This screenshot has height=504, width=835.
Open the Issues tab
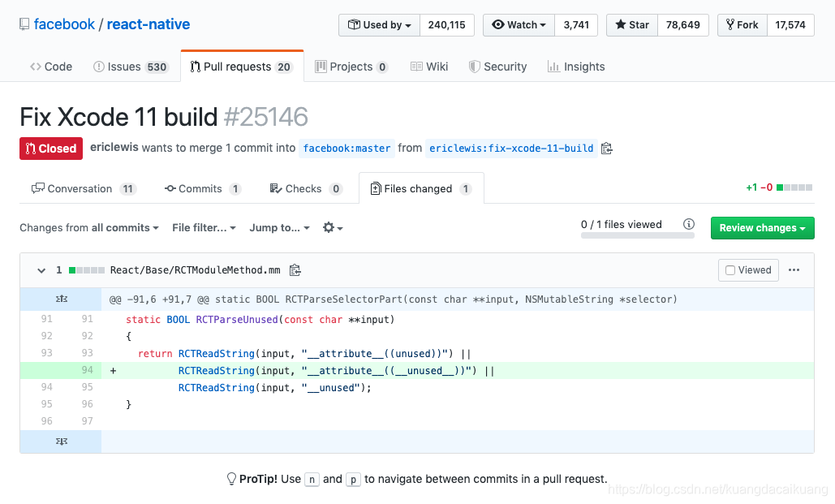(x=131, y=67)
